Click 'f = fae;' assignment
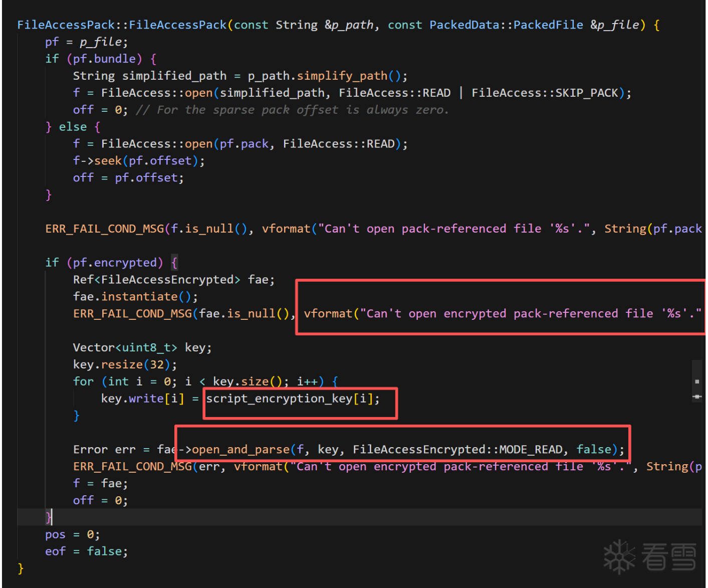The height and width of the screenshot is (588, 708). pyautogui.click(x=101, y=484)
